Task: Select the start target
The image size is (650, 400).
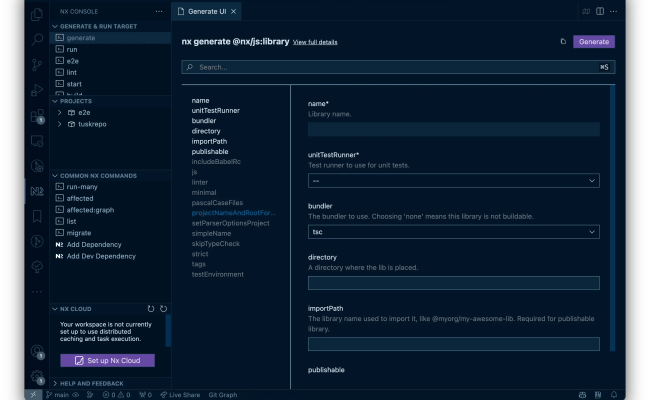Action: (x=110, y=84)
